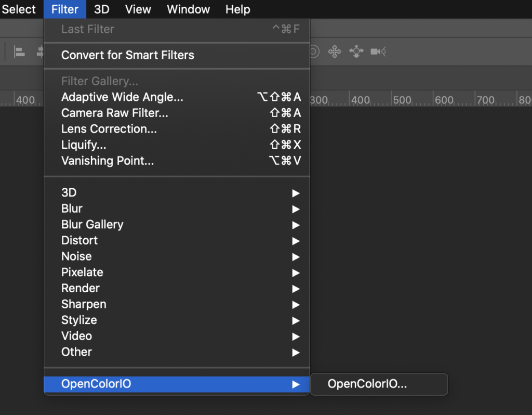Launch Camera Raw Filter
The height and width of the screenshot is (415, 532).
tap(115, 113)
